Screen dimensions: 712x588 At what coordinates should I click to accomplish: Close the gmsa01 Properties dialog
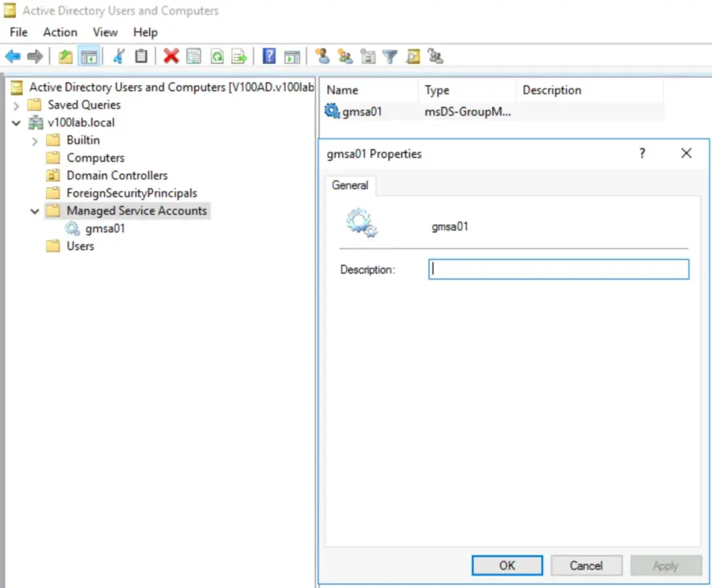click(686, 154)
